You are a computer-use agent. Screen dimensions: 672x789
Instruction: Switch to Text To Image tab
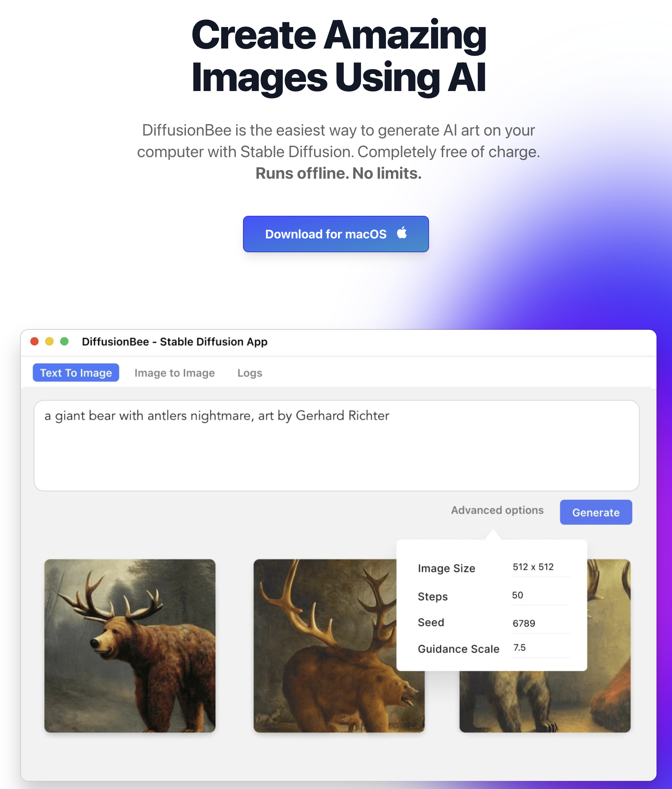pyautogui.click(x=76, y=373)
